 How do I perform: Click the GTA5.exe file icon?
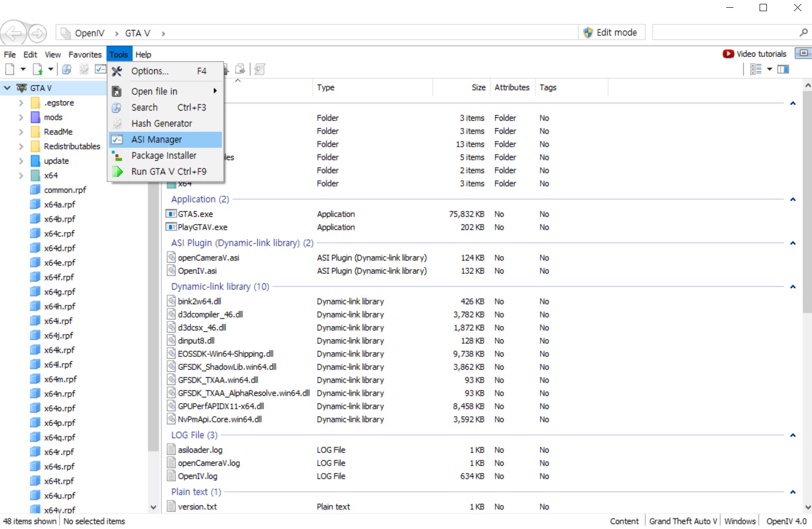click(171, 214)
